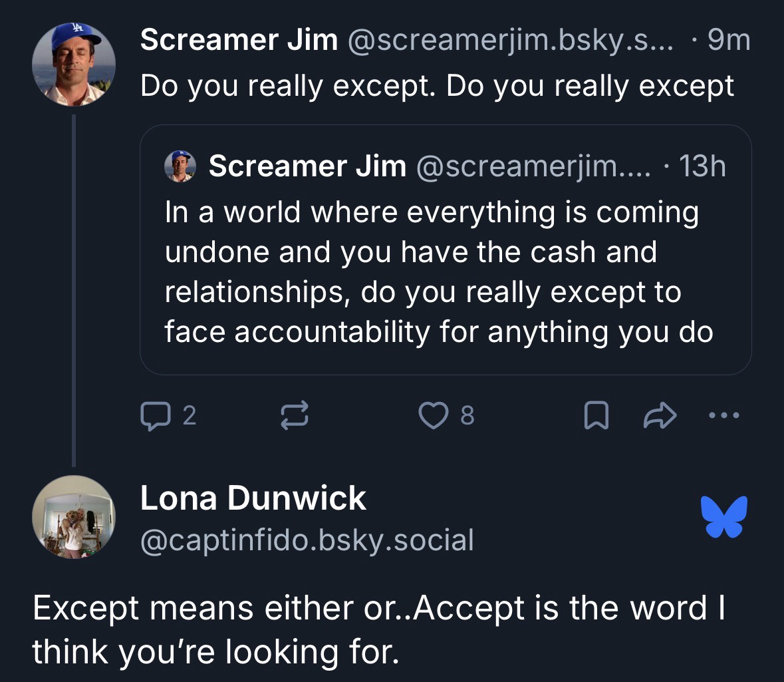Image resolution: width=784 pixels, height=682 pixels.
Task: Share the post using arrow icon
Action: point(658,416)
